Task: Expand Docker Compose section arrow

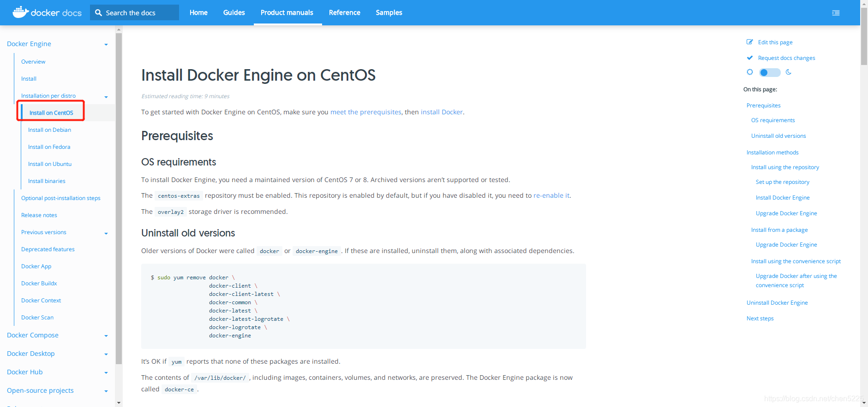Action: [106, 336]
